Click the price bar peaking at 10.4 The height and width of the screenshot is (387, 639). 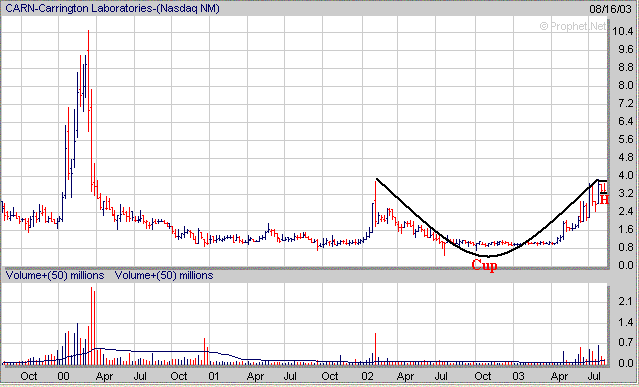pyautogui.click(x=88, y=81)
